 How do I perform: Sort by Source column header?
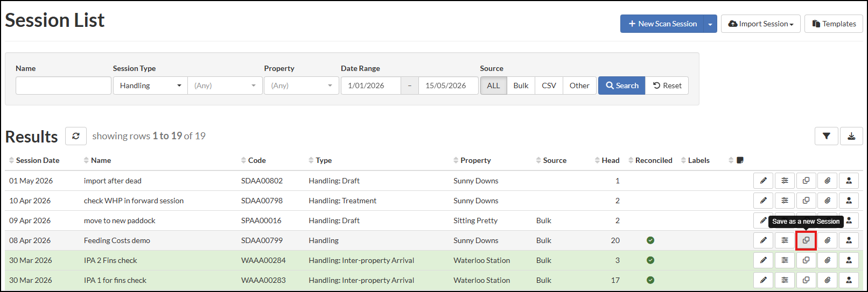551,160
